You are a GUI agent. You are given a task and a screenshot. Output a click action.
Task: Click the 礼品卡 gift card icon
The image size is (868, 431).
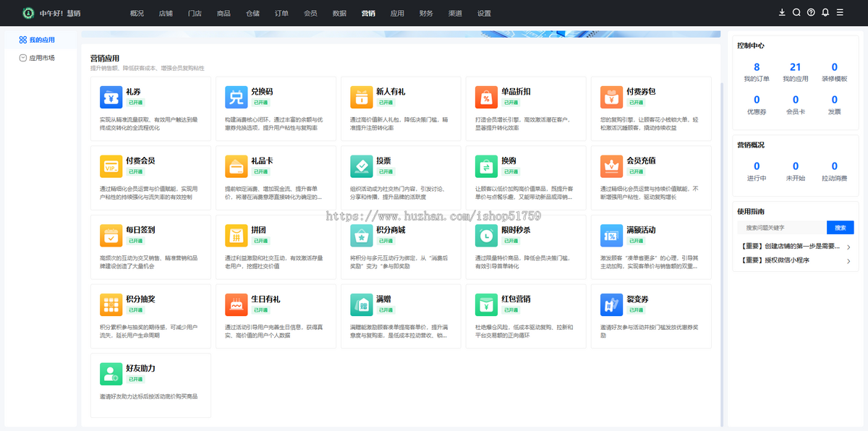(237, 166)
